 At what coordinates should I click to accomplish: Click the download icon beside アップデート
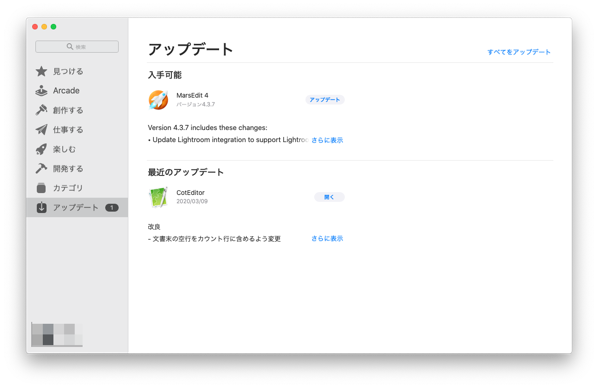click(41, 207)
